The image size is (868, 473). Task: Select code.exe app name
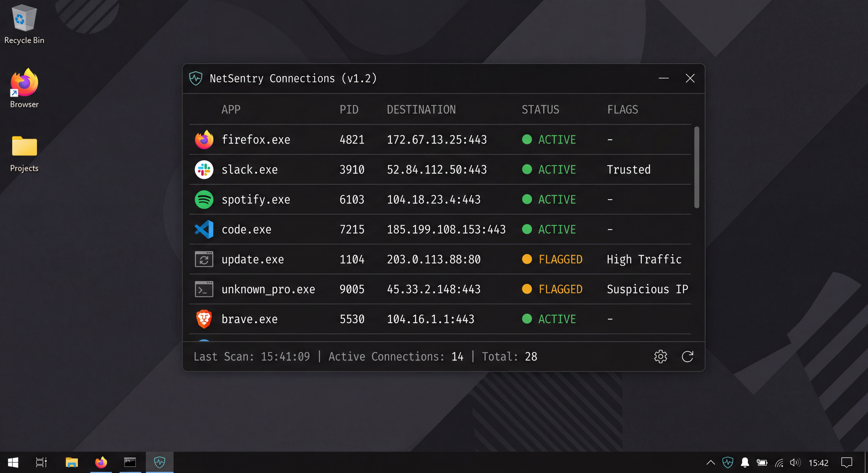[246, 229]
